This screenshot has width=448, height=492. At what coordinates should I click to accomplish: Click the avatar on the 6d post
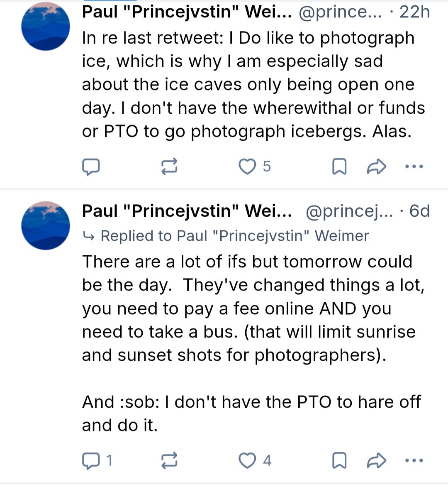[x=46, y=225]
